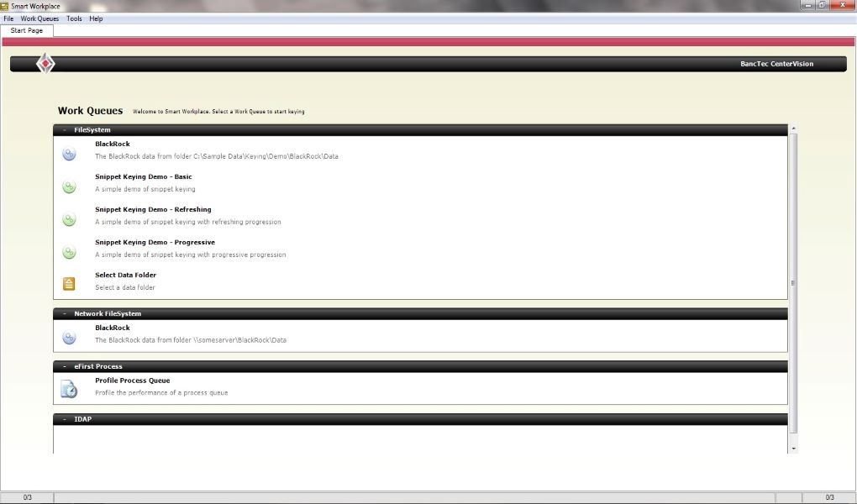Viewport: 857px width, 504px height.
Task: Click the BancTec diamond logo
Action: coord(45,64)
